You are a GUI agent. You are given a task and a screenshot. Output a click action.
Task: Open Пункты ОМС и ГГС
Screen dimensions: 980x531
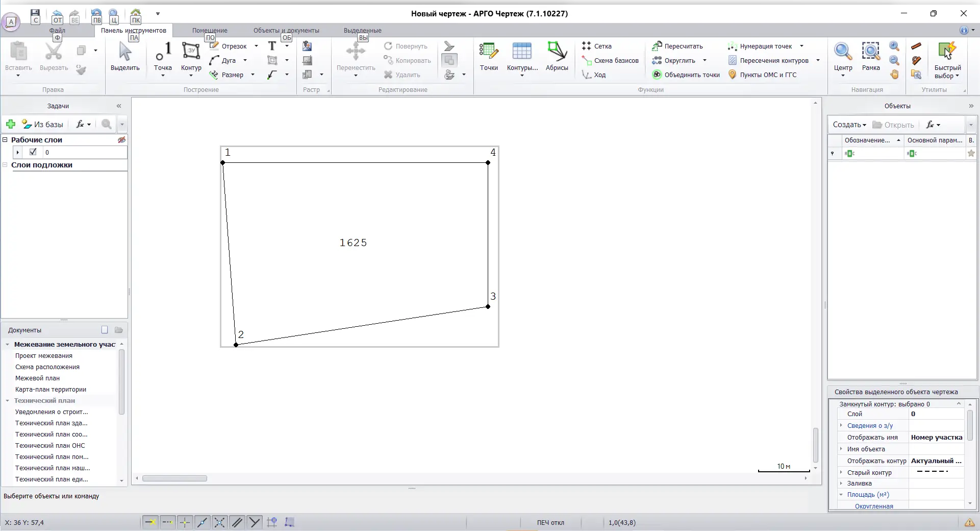pyautogui.click(x=762, y=75)
